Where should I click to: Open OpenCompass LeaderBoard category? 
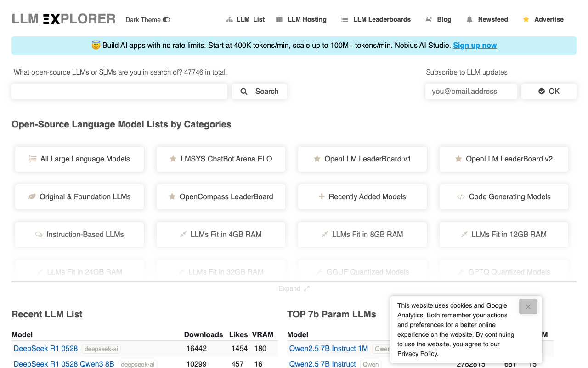tap(221, 197)
